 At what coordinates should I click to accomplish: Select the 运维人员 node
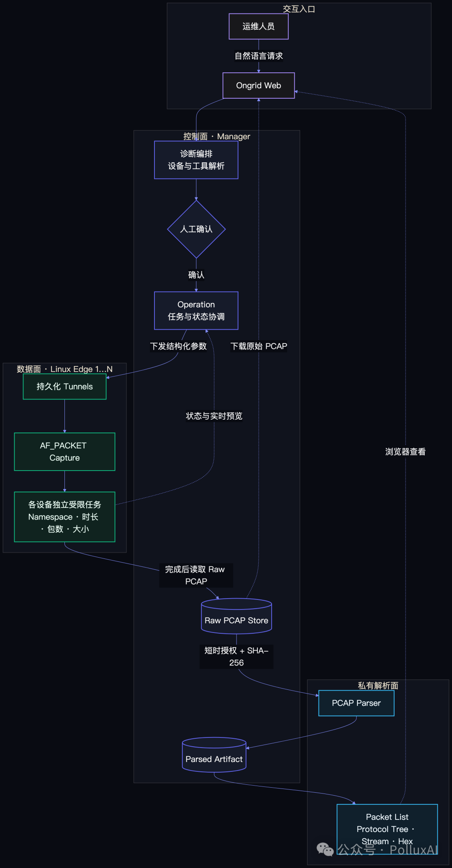point(259,26)
